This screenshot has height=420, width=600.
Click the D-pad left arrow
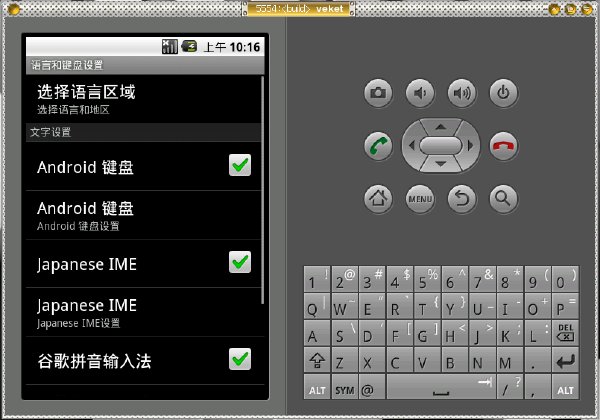coord(411,145)
